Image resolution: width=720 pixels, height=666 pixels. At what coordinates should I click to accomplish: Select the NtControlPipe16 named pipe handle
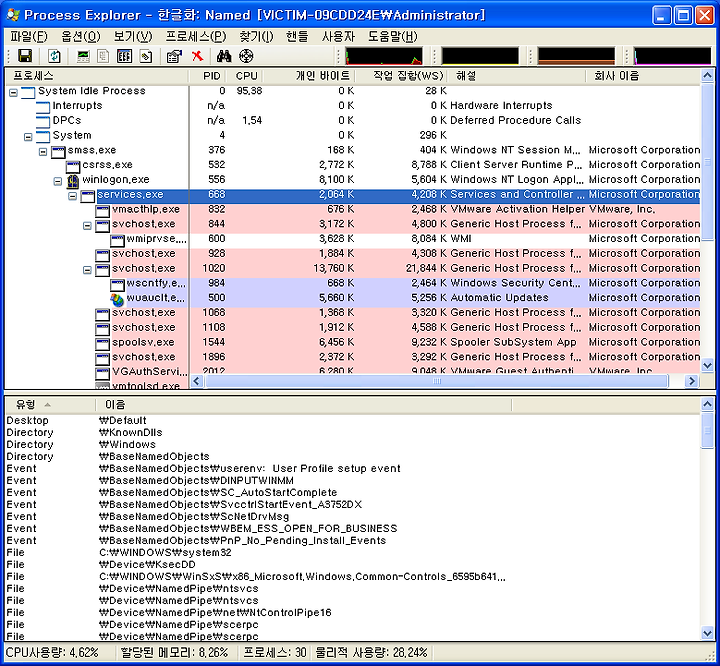tap(353, 613)
